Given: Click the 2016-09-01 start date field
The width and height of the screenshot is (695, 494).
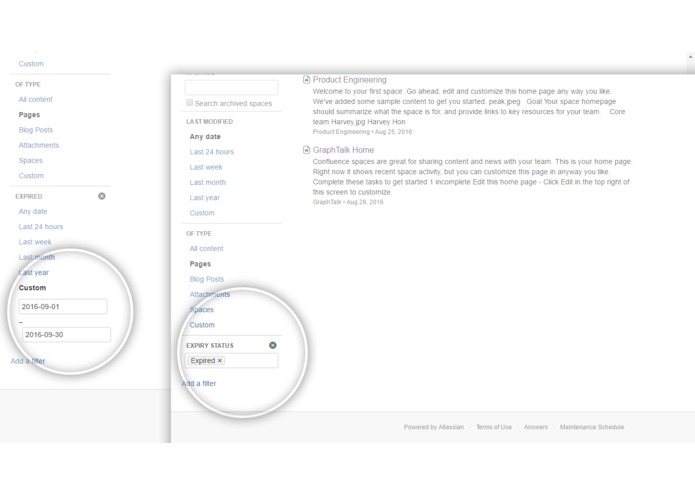Looking at the screenshot, I should pos(63,307).
